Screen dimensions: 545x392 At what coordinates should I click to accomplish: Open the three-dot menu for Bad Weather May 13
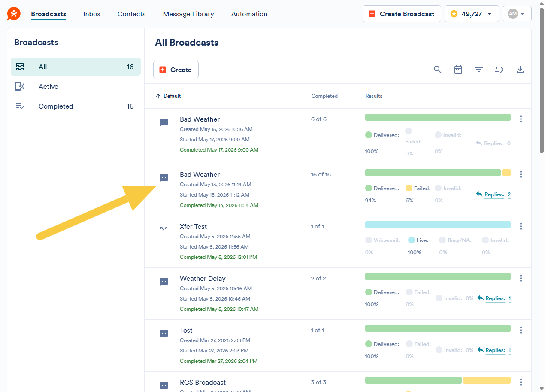(521, 174)
